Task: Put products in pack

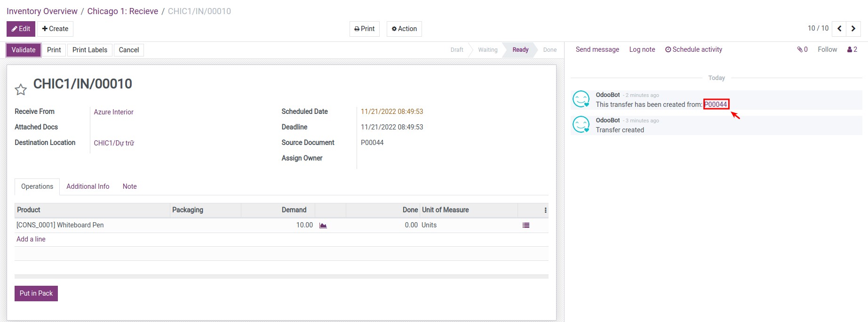Action: click(x=36, y=293)
